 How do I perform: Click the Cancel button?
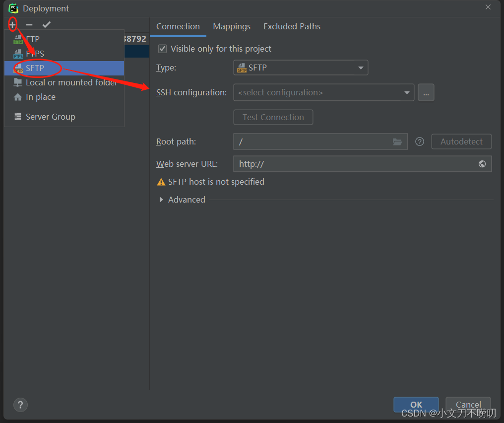[x=468, y=404]
